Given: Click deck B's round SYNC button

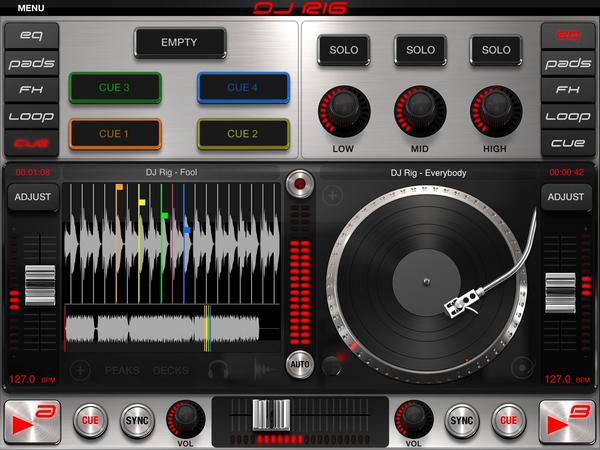Looking at the screenshot, I should coord(462,421).
